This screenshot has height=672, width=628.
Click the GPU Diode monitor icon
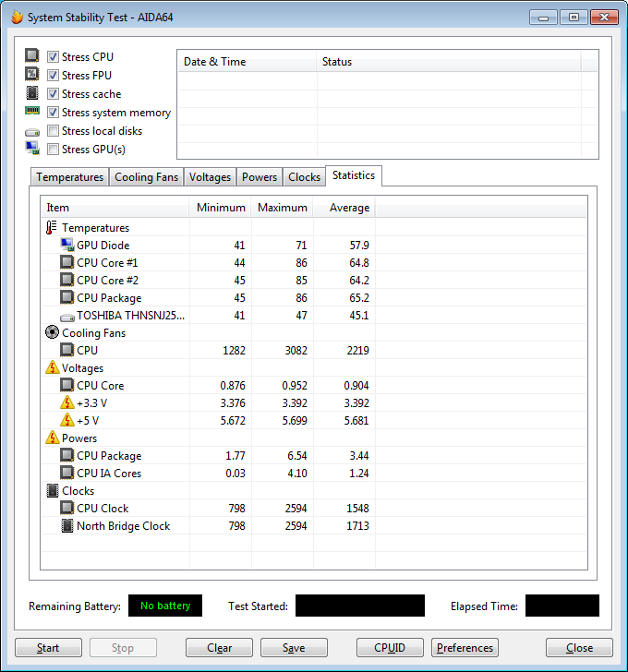pyautogui.click(x=66, y=246)
